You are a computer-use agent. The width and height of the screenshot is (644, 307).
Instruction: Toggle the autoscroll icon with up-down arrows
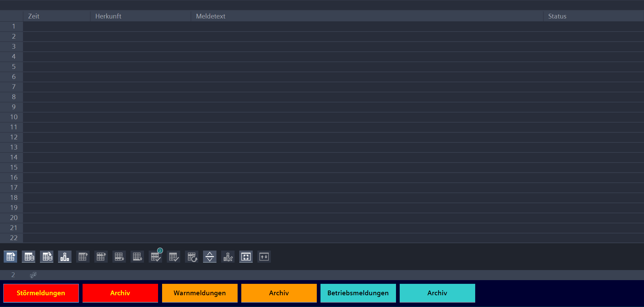264,257
